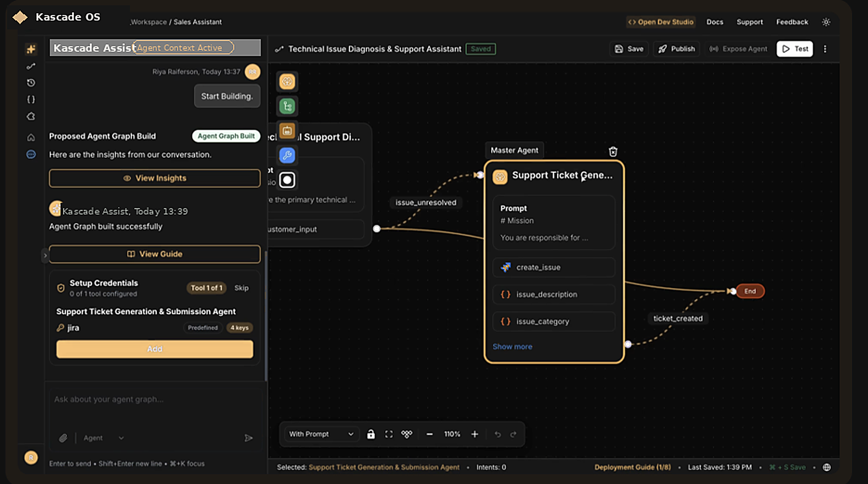Screen dimensions: 868x484
Task: Click the Riya Raiferson message avatar
Action: pyautogui.click(x=252, y=72)
